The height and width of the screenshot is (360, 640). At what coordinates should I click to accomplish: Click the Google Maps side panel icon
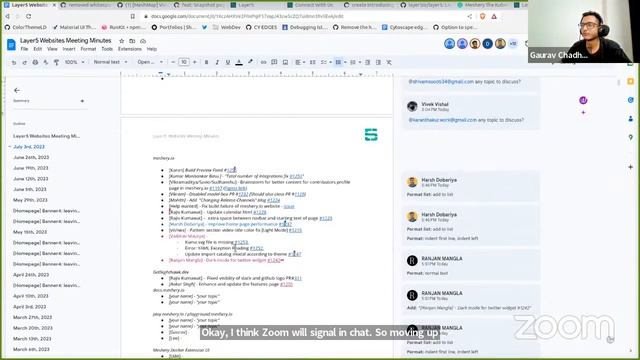point(631,137)
